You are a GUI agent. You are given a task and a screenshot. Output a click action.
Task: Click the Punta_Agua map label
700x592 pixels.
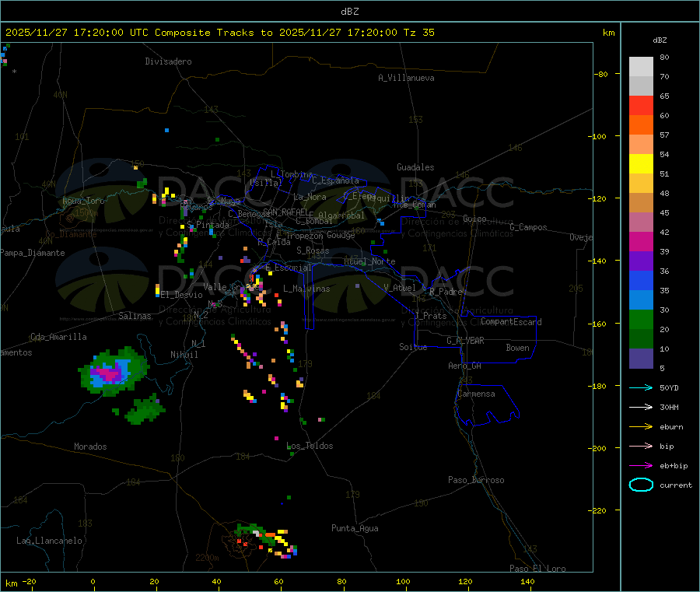tap(355, 528)
